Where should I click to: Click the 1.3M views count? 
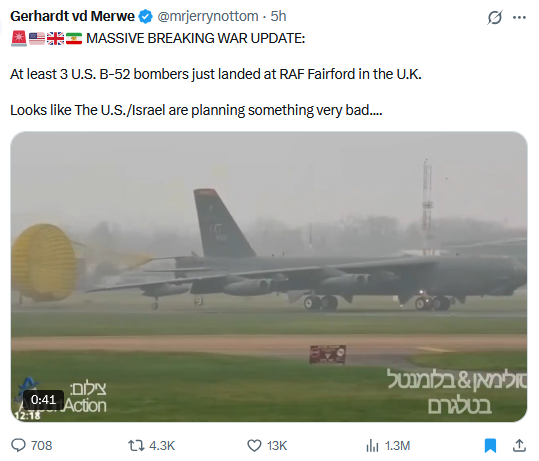[397, 446]
